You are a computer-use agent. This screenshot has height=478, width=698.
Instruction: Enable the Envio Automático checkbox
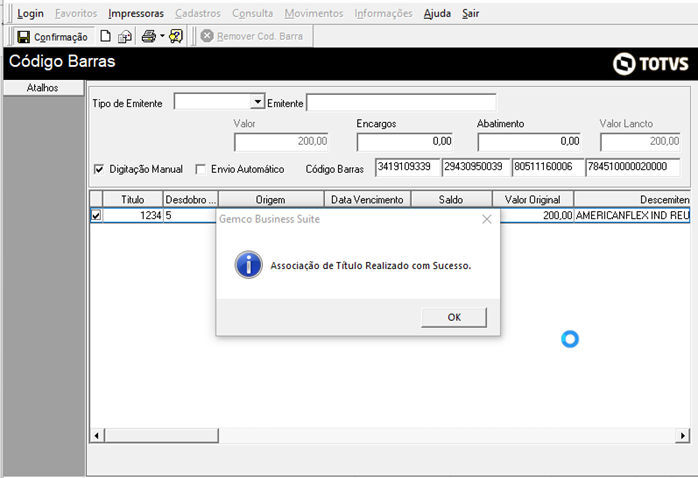click(201, 169)
